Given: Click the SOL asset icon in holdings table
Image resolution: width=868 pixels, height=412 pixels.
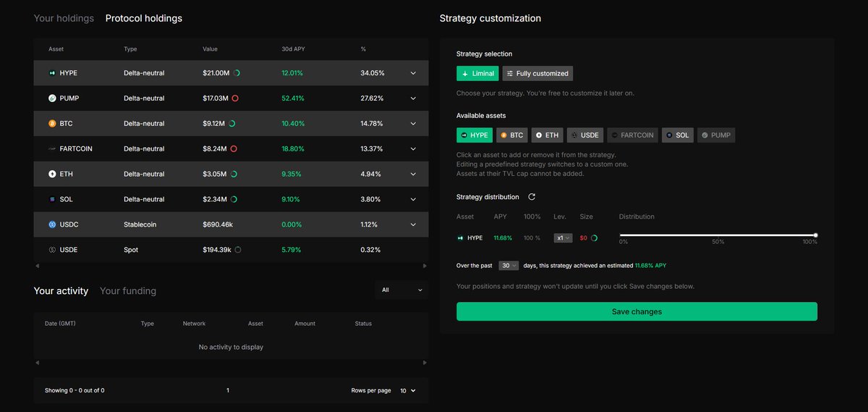Looking at the screenshot, I should click(52, 199).
